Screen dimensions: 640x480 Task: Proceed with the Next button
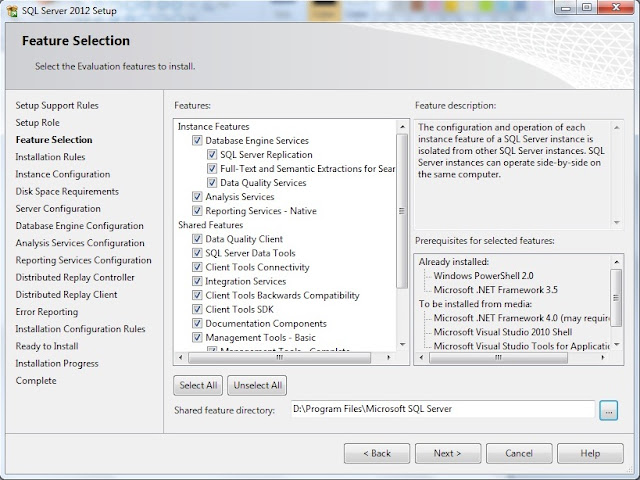[x=448, y=453]
